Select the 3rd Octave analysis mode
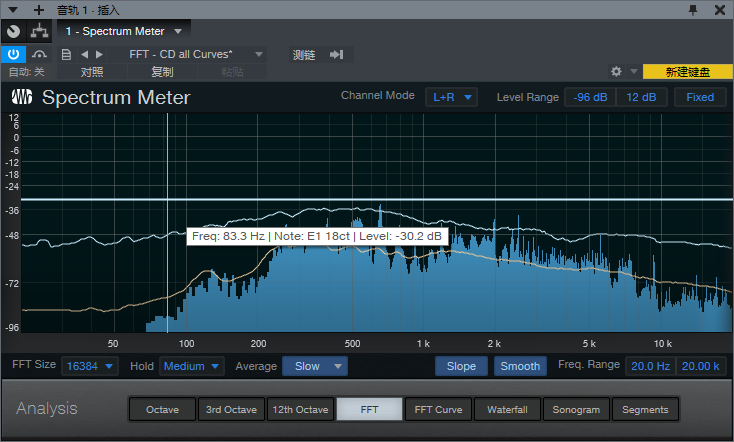 click(231, 409)
